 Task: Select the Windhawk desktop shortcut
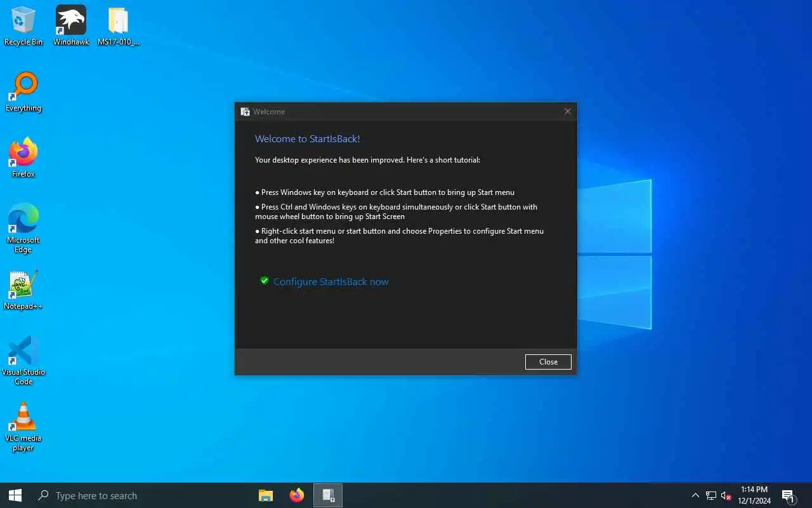point(71,26)
